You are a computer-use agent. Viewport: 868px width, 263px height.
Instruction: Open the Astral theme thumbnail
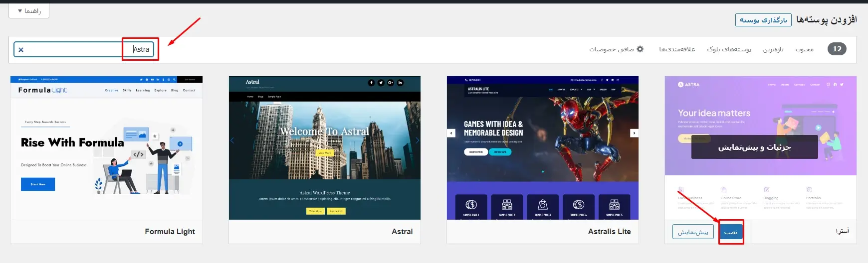tap(325, 148)
